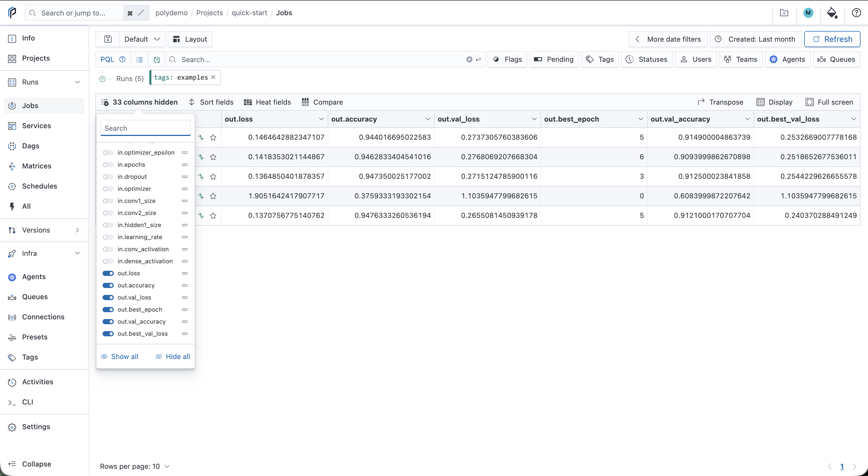Open quick-start breadcrumb link
The height and width of the screenshot is (476, 868).
coord(249,13)
